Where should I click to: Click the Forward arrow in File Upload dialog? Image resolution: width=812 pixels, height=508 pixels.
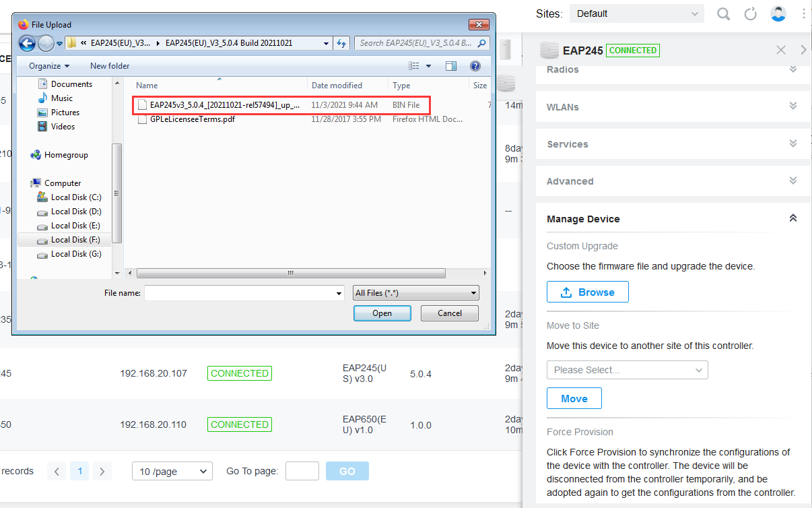pyautogui.click(x=46, y=44)
